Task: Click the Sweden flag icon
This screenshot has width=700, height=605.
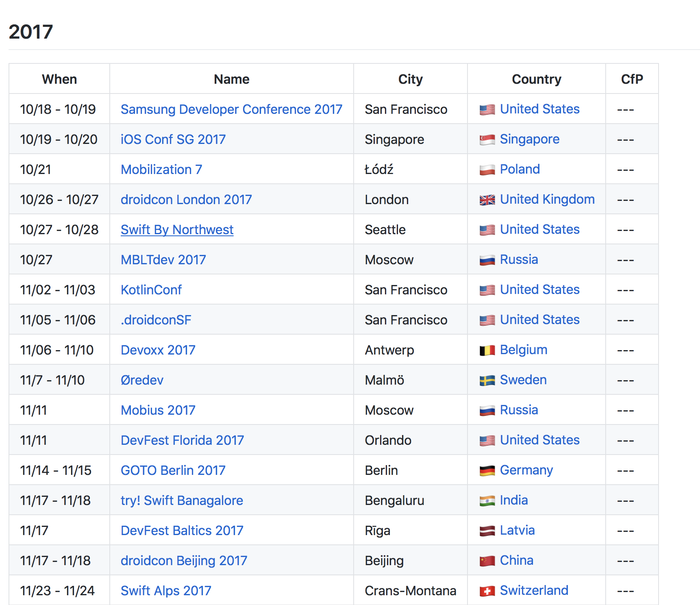Action: 487,381
